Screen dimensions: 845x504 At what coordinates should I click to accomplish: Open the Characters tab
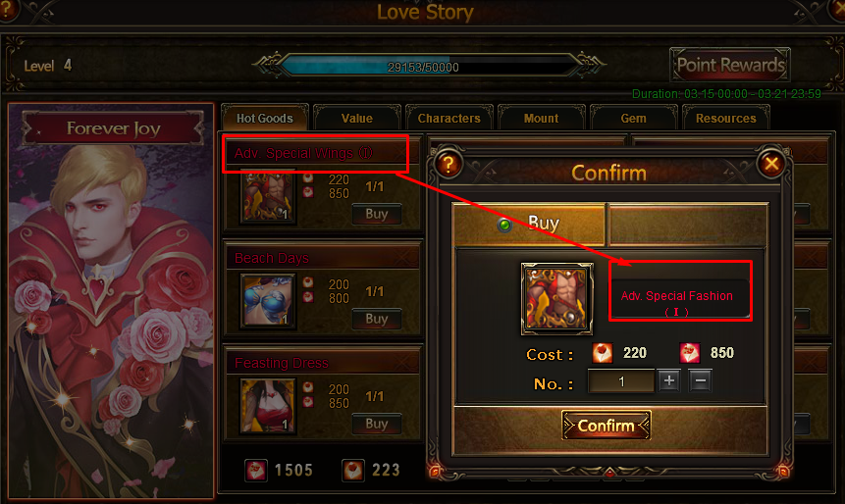pyautogui.click(x=449, y=118)
